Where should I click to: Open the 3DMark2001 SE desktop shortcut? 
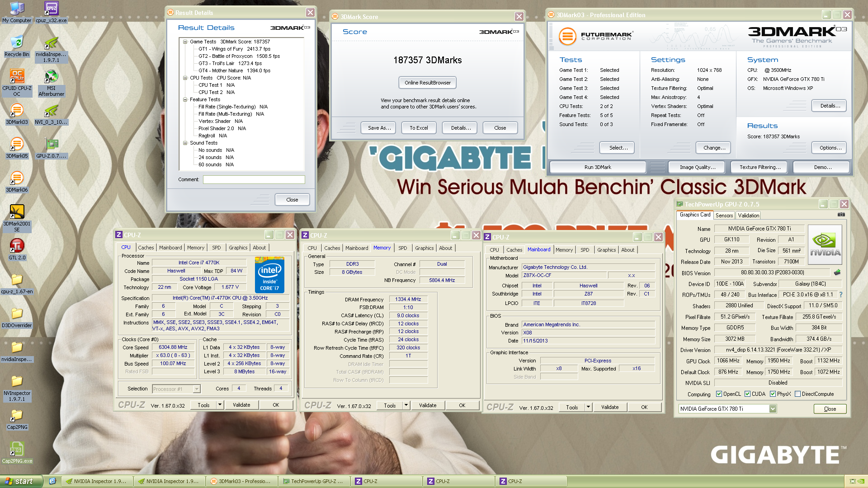17,218
